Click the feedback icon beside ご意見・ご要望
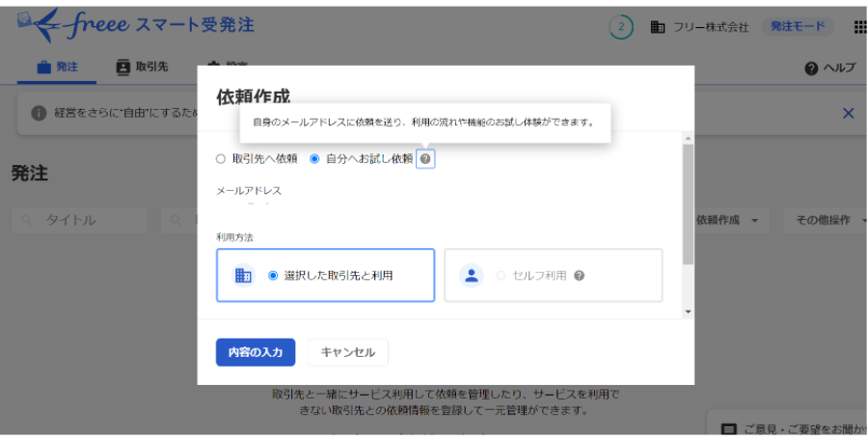This screenshot has width=868, height=440. [729, 429]
